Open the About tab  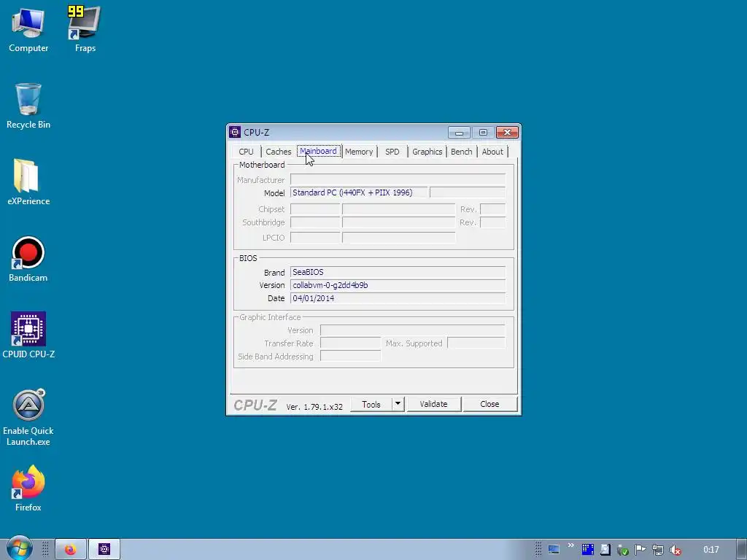click(x=492, y=152)
